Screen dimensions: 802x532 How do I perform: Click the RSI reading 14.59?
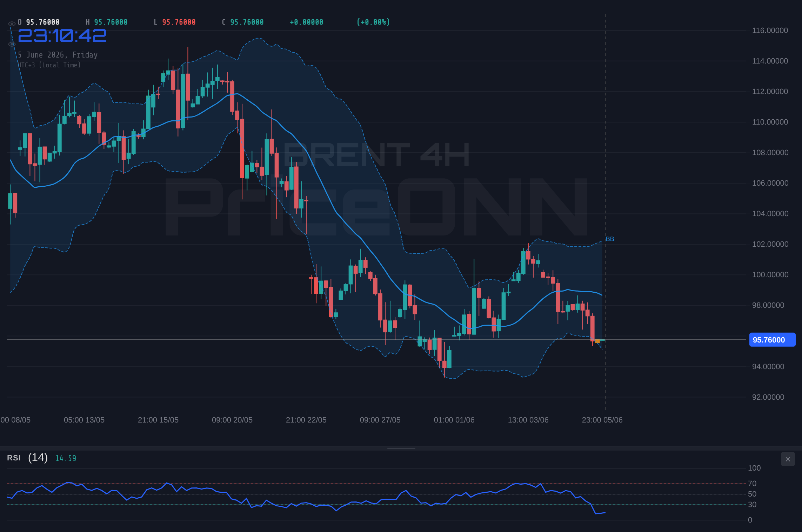click(66, 458)
